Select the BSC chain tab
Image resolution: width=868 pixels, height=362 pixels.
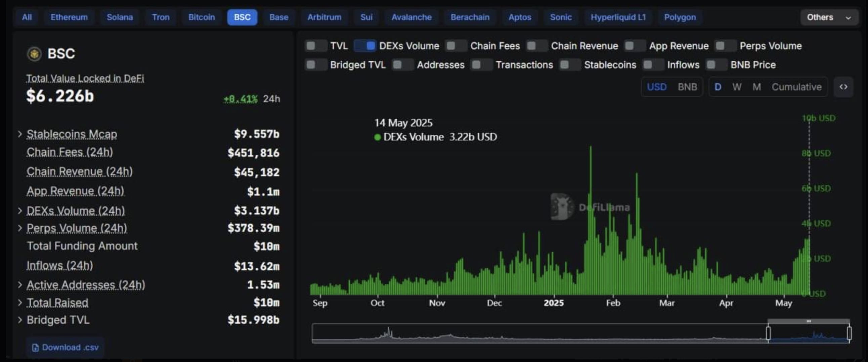tap(242, 17)
